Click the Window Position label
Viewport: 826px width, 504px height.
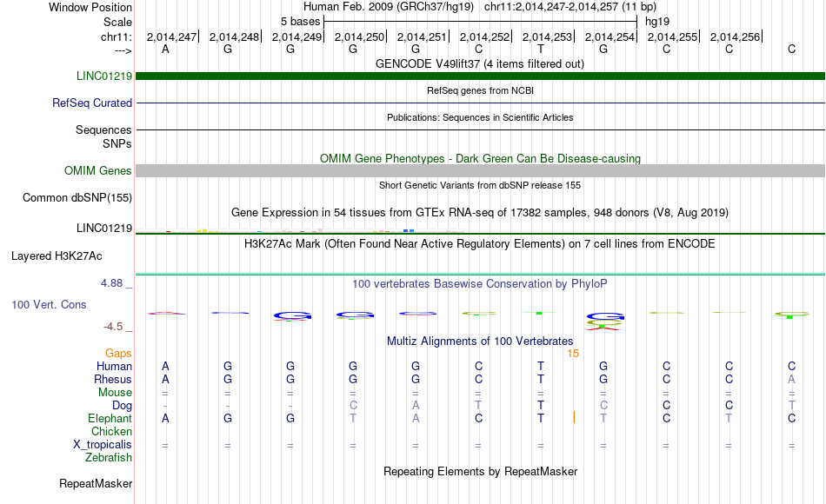(x=90, y=7)
